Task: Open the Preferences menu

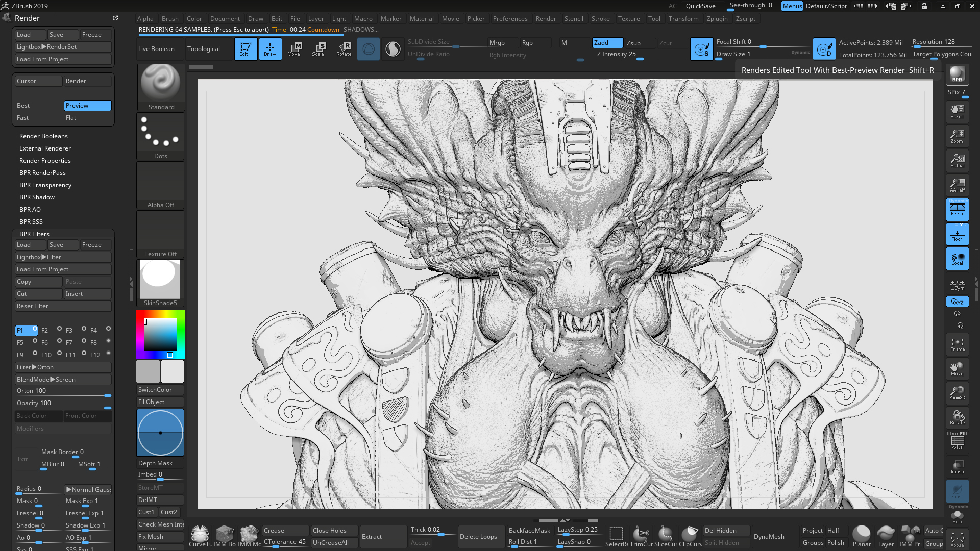Action: tap(510, 18)
